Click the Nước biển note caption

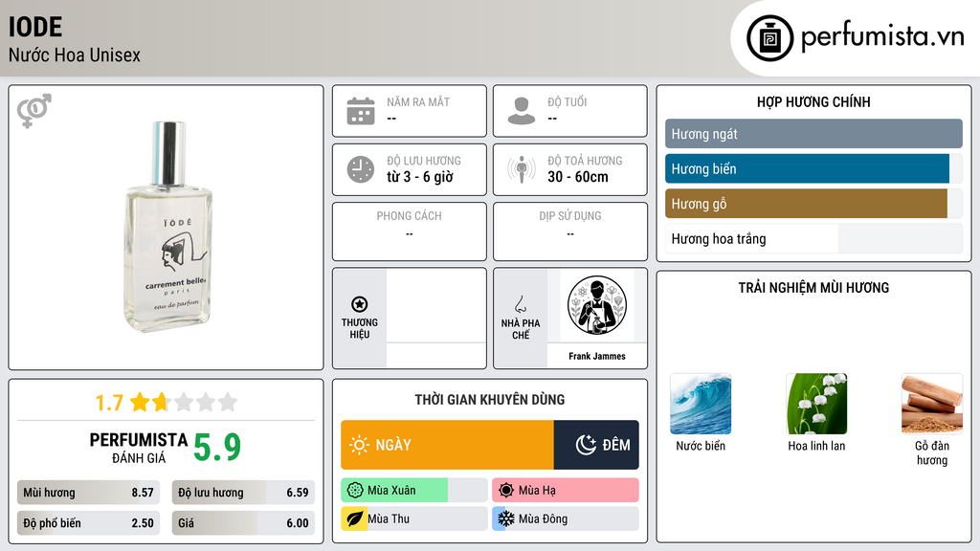point(701,446)
